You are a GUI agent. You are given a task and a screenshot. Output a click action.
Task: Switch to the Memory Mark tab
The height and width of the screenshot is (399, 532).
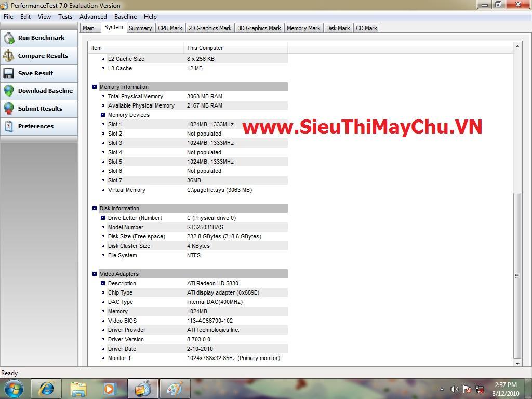tap(303, 28)
